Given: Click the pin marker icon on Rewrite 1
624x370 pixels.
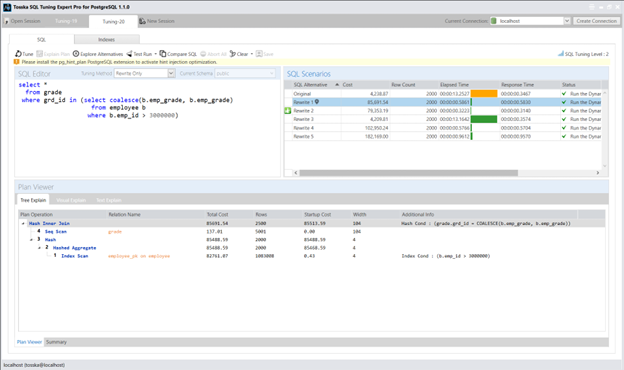Looking at the screenshot, I should point(317,102).
